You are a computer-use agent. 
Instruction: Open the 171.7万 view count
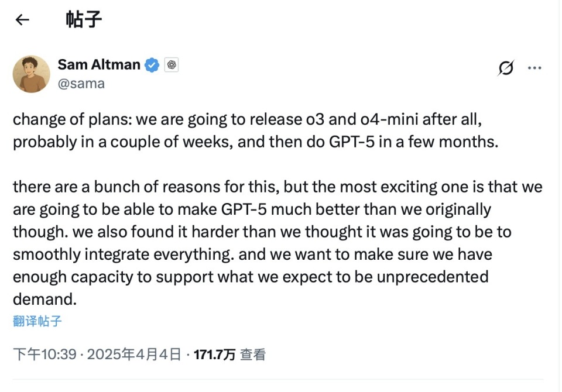214,355
